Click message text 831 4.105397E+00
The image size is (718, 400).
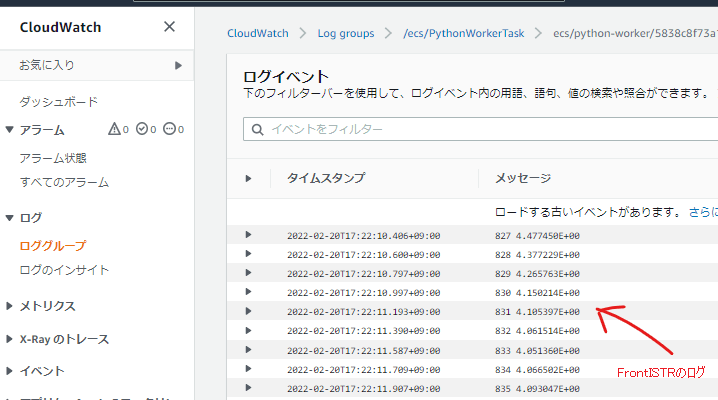537,312
